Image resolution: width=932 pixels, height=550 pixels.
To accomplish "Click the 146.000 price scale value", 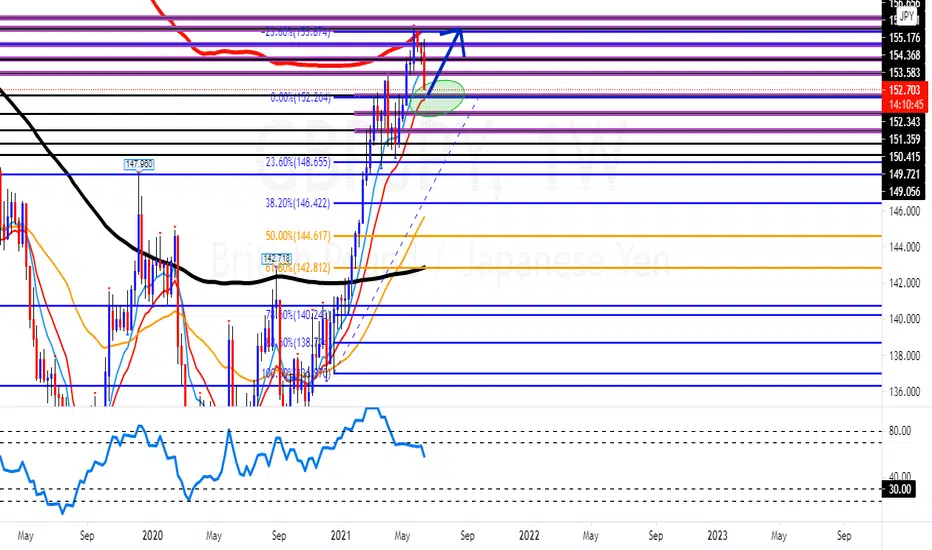I will [x=904, y=211].
